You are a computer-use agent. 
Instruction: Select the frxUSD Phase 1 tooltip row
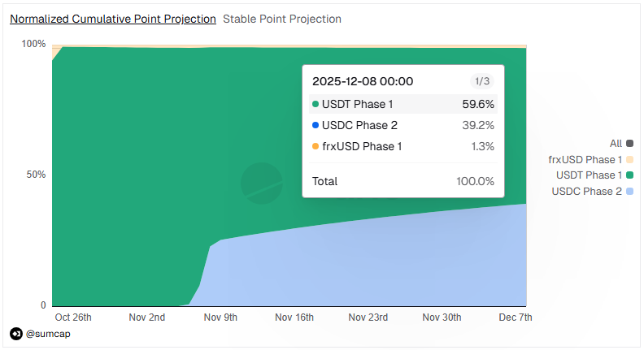coord(403,146)
